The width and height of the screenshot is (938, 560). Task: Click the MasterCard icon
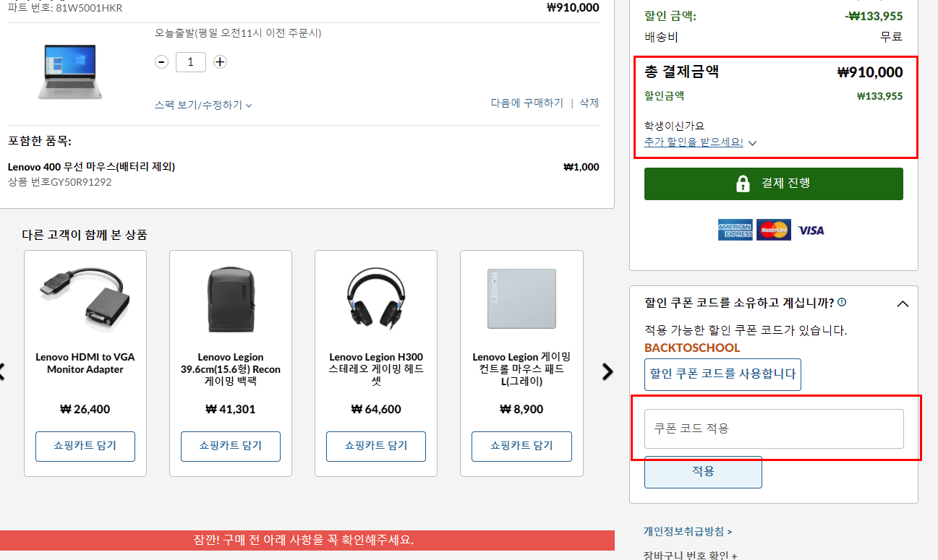coord(774,230)
